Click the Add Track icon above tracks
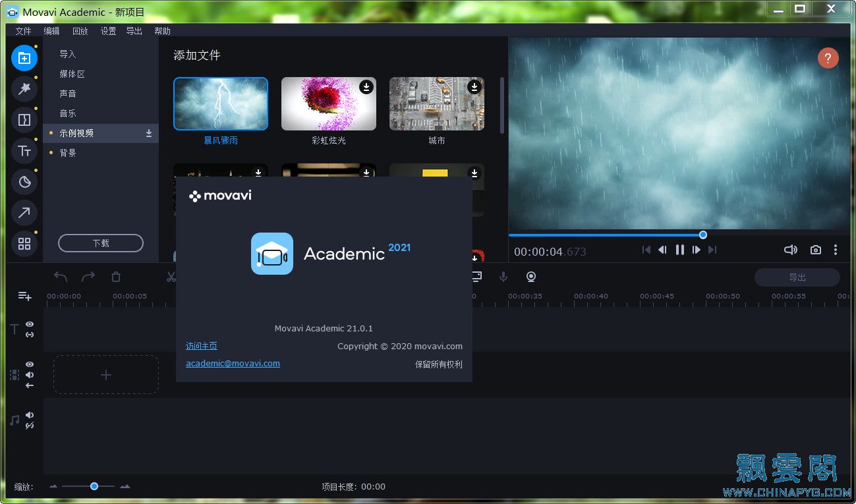 coord(24,296)
